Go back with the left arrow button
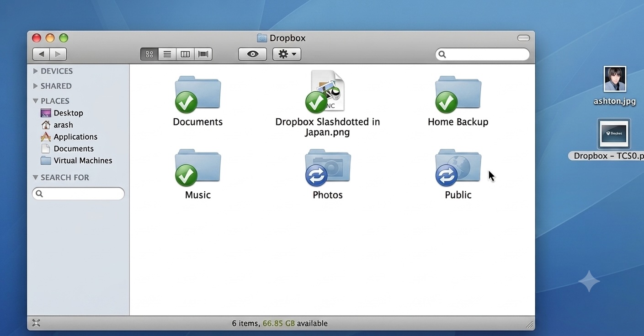The width and height of the screenshot is (644, 336). [x=41, y=54]
